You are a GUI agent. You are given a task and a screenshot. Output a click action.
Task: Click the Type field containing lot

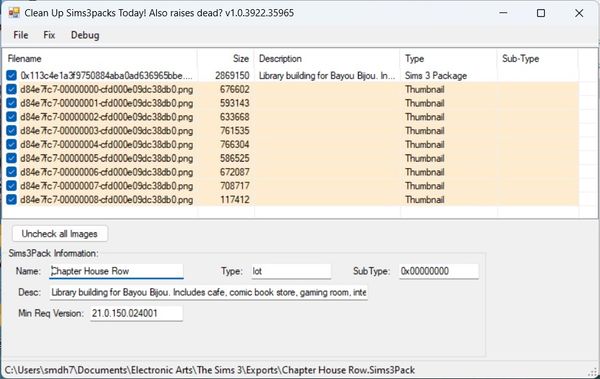[291, 271]
